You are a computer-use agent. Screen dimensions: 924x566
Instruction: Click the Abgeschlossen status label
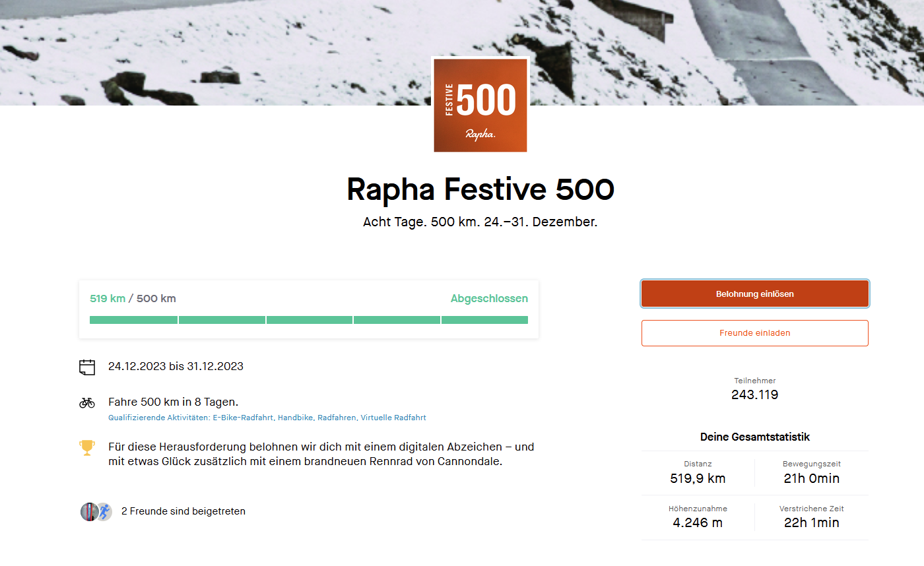489,298
